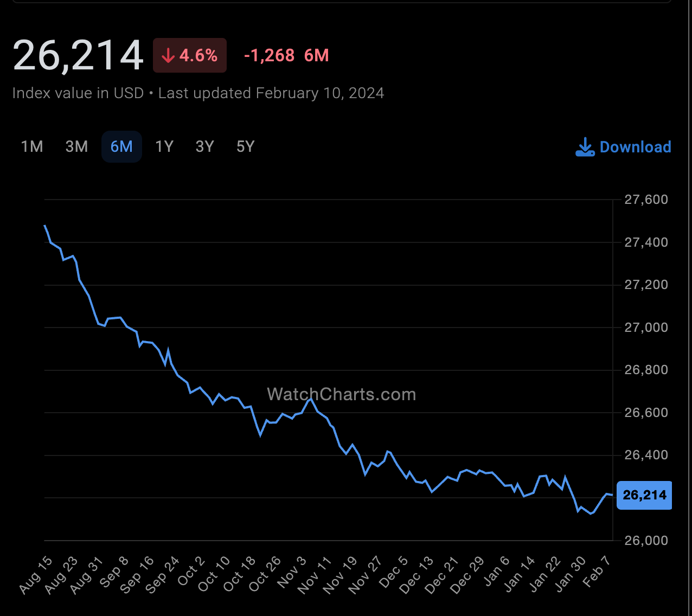Click the Nov 3 date axis label
The height and width of the screenshot is (616, 692).
point(293,573)
